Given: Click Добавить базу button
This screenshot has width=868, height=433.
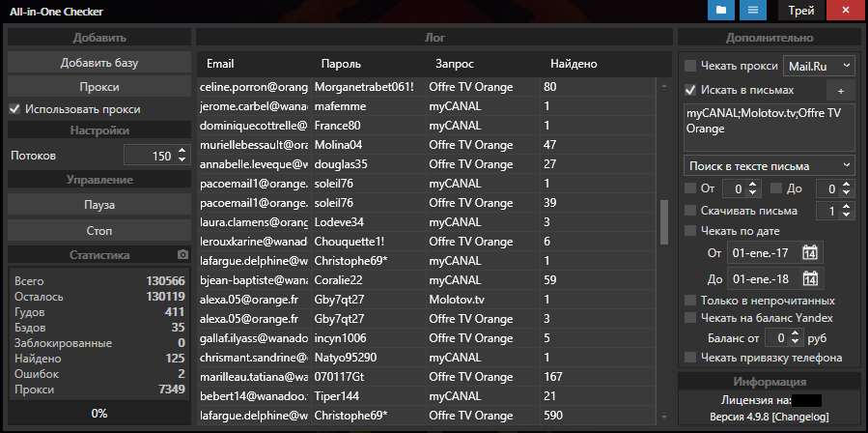Looking at the screenshot, I should (x=99, y=63).
